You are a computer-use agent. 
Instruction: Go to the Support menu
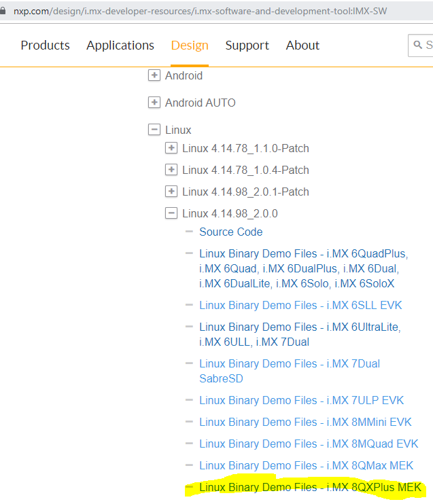pos(247,46)
